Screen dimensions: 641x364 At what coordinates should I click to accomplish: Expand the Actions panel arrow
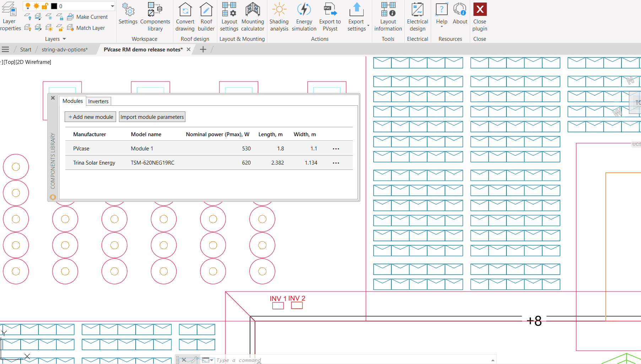pyautogui.click(x=368, y=26)
